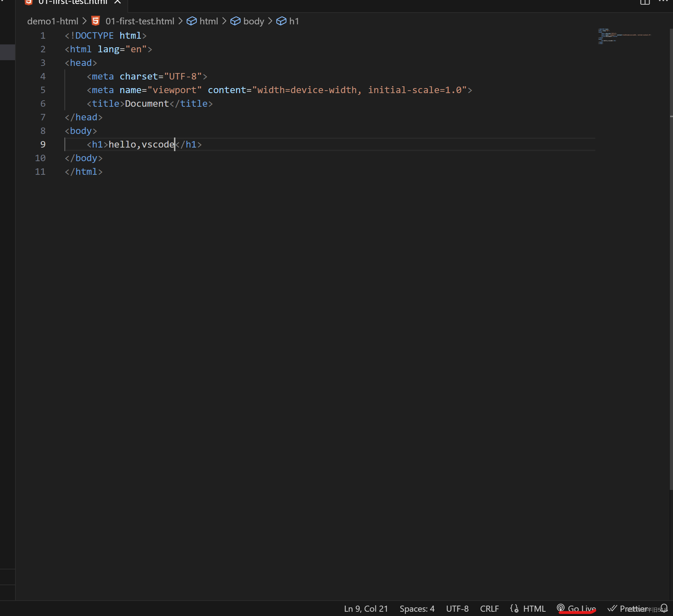Click line number 9 in the gutter
The height and width of the screenshot is (616, 673).
(x=43, y=144)
